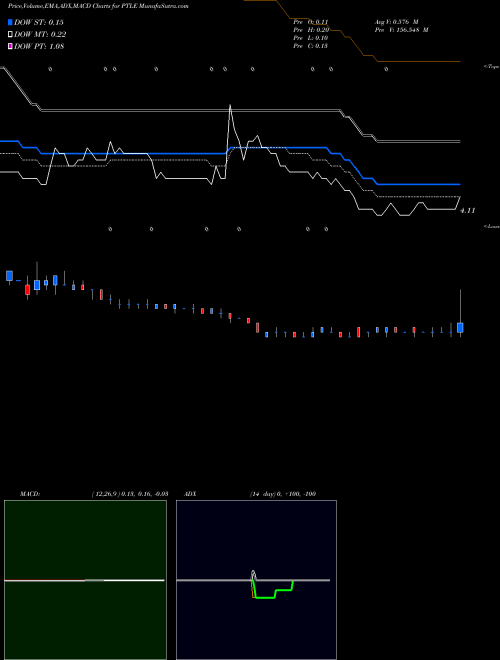The image size is (500, 660).
Task: Click the magenta DOW PT legend swatch
Action: click(x=11, y=46)
